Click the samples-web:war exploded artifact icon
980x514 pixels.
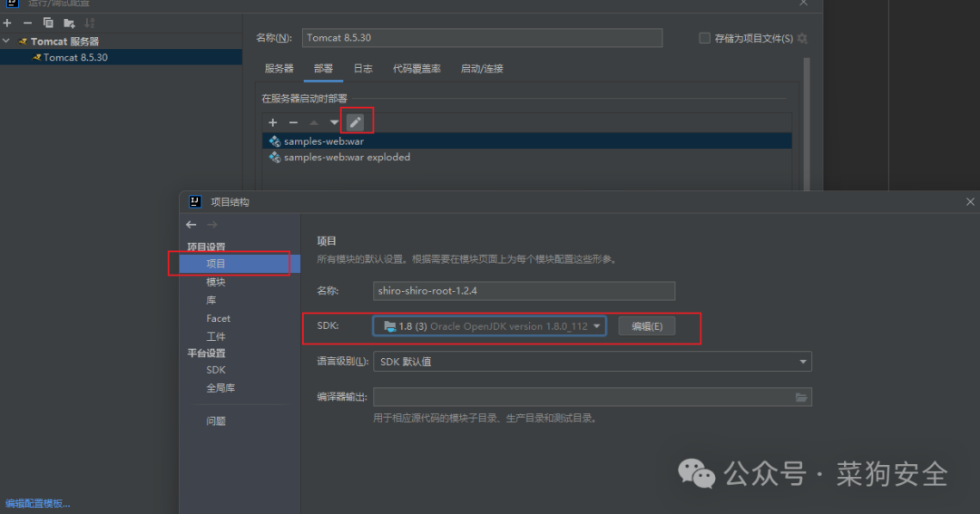tap(274, 158)
